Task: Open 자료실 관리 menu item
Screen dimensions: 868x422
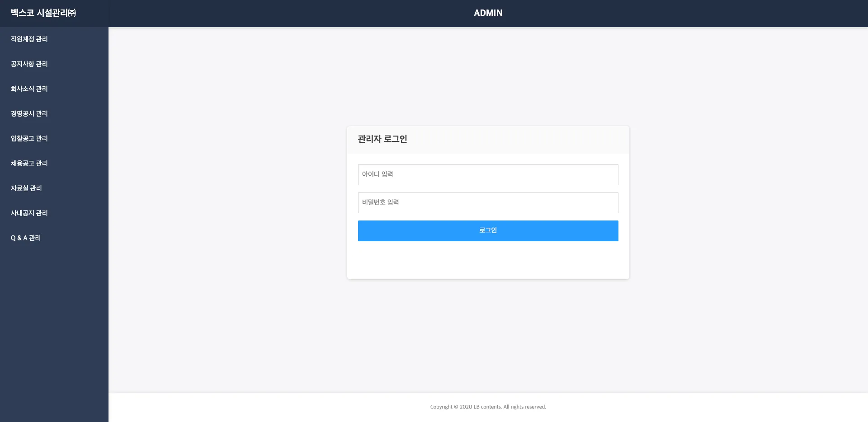Action: pos(26,188)
